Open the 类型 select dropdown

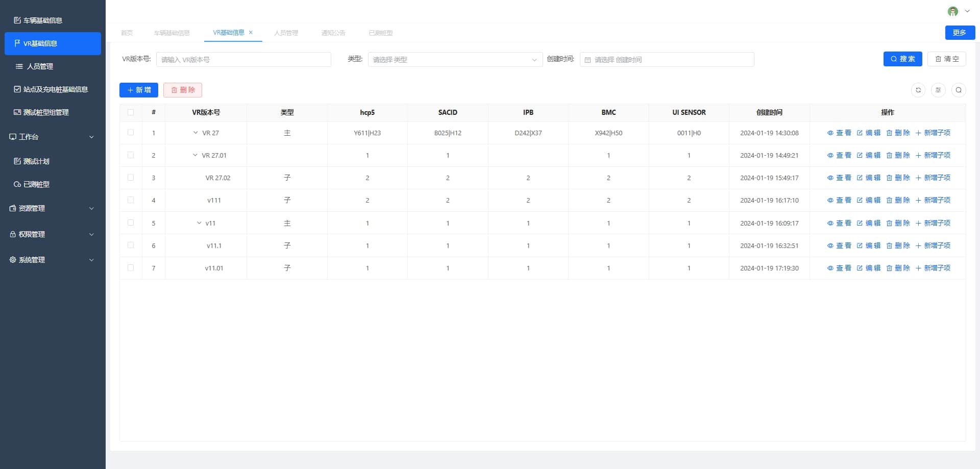tap(455, 60)
